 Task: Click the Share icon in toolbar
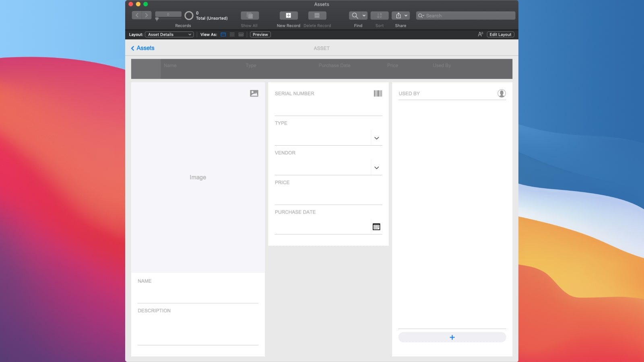pyautogui.click(x=398, y=16)
